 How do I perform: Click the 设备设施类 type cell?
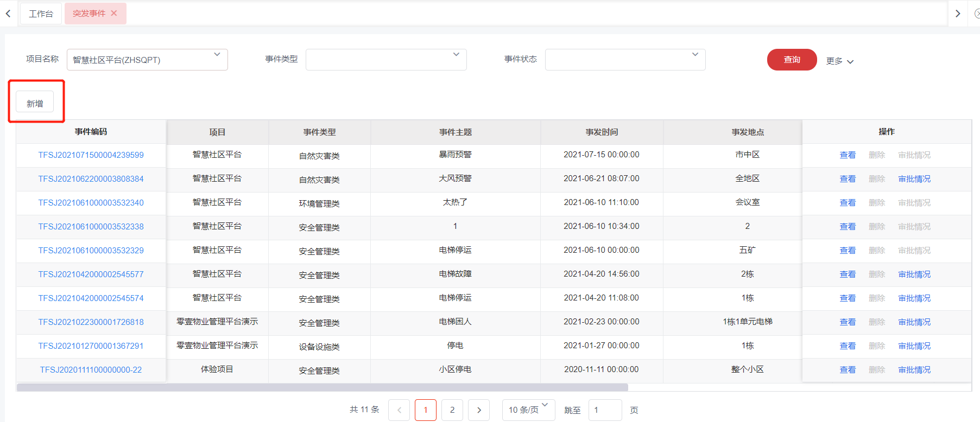pos(319,347)
